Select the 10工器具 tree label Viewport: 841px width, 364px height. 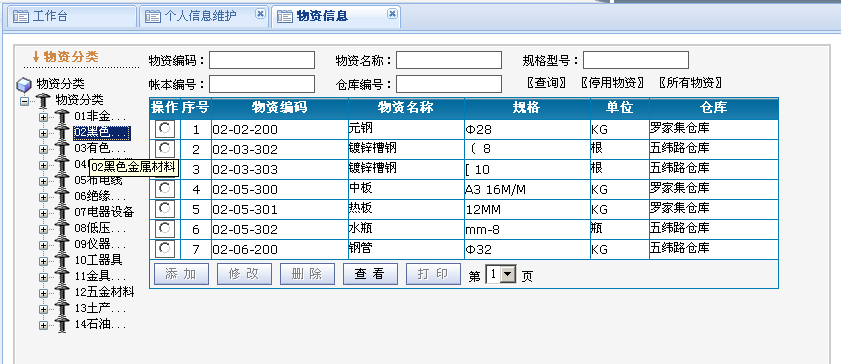click(98, 261)
